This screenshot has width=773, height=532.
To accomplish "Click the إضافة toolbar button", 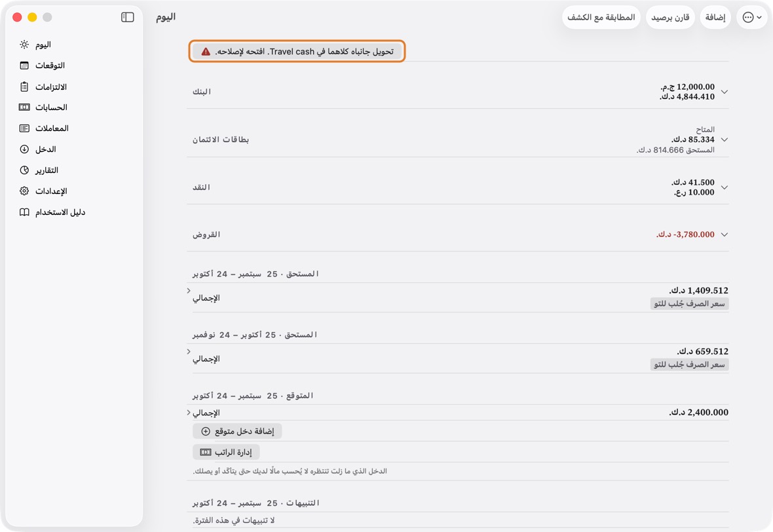I will pos(715,18).
